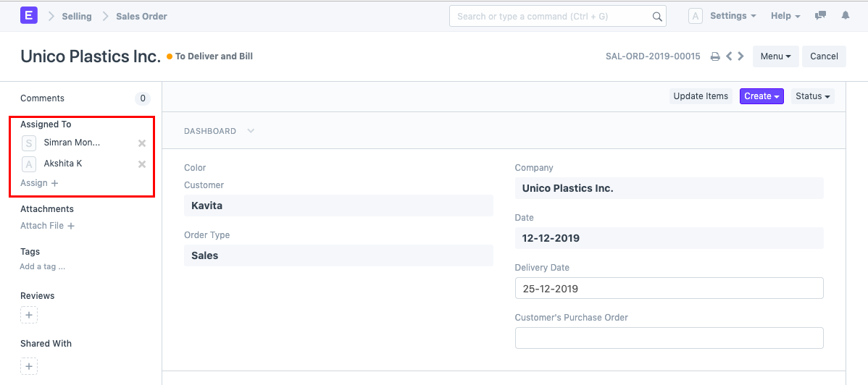Open the Create dropdown
This screenshot has width=868, height=385.
(761, 96)
